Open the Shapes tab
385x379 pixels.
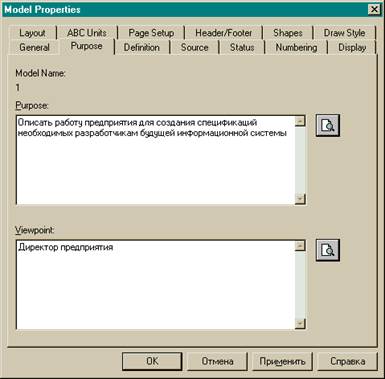coord(288,33)
